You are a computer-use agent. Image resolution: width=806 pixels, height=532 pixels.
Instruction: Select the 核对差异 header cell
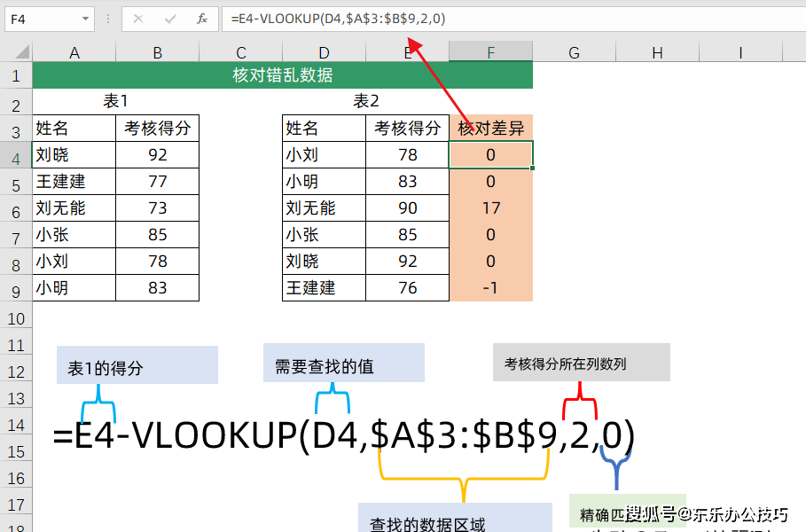tap(491, 128)
